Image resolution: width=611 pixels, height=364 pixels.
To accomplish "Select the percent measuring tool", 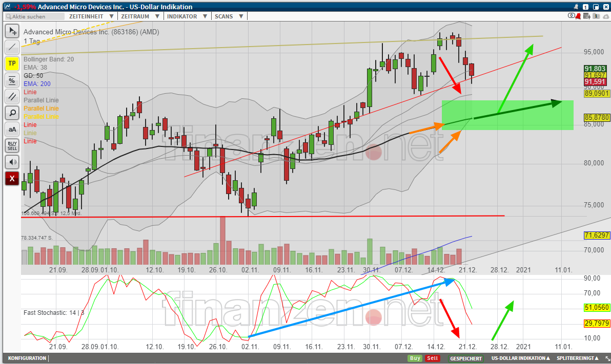I will click(x=12, y=80).
